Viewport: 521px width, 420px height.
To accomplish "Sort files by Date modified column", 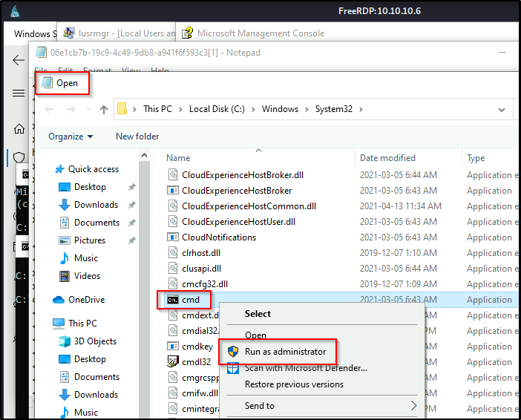I will tap(387, 158).
